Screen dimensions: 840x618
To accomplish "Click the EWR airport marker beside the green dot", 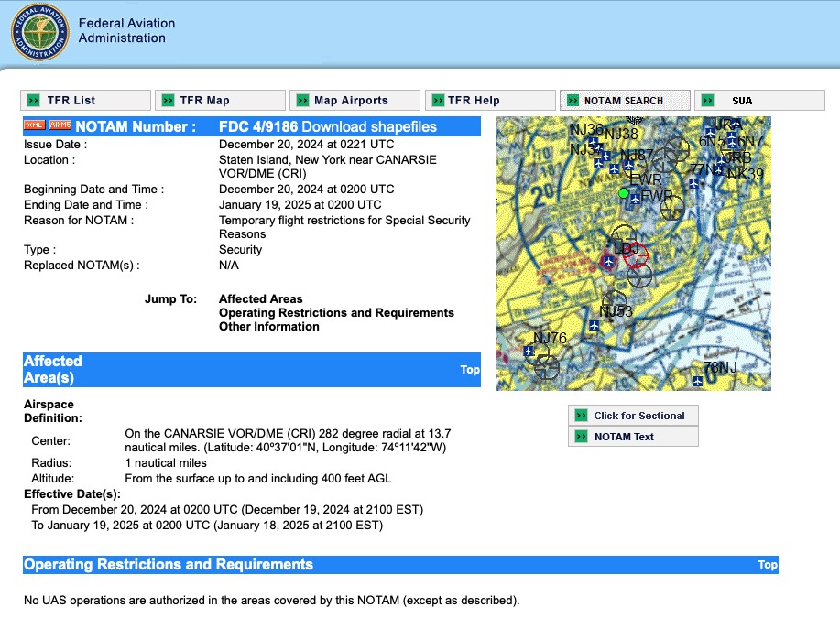I will click(x=636, y=199).
